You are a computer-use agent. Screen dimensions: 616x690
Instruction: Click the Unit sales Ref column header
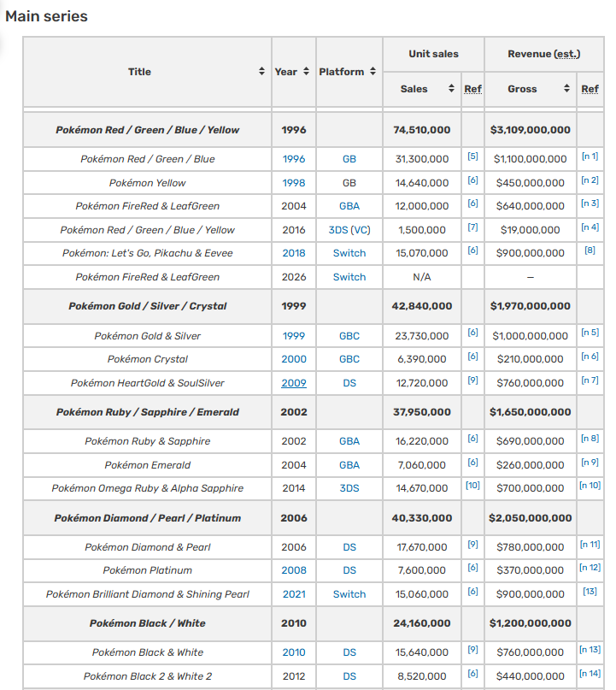click(472, 89)
